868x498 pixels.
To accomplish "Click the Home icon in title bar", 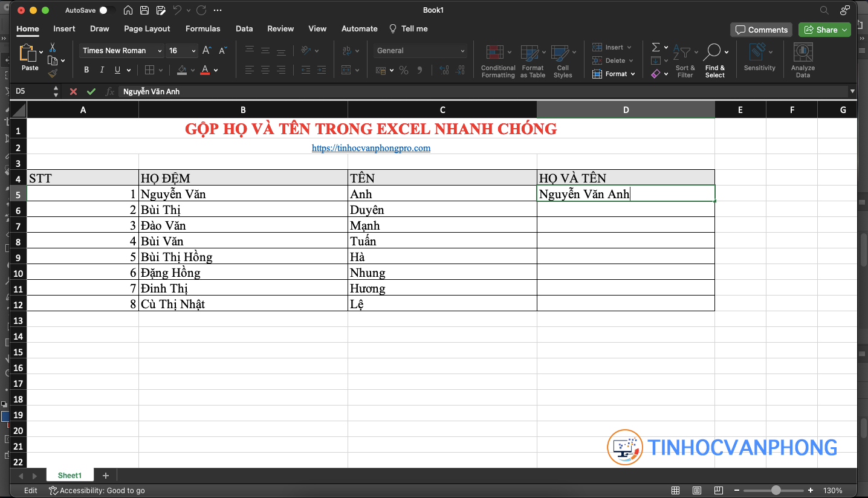I will tap(128, 10).
